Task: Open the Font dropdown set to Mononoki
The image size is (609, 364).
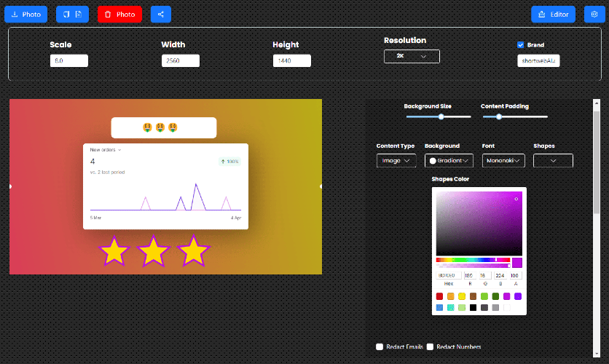Action: 503,161
